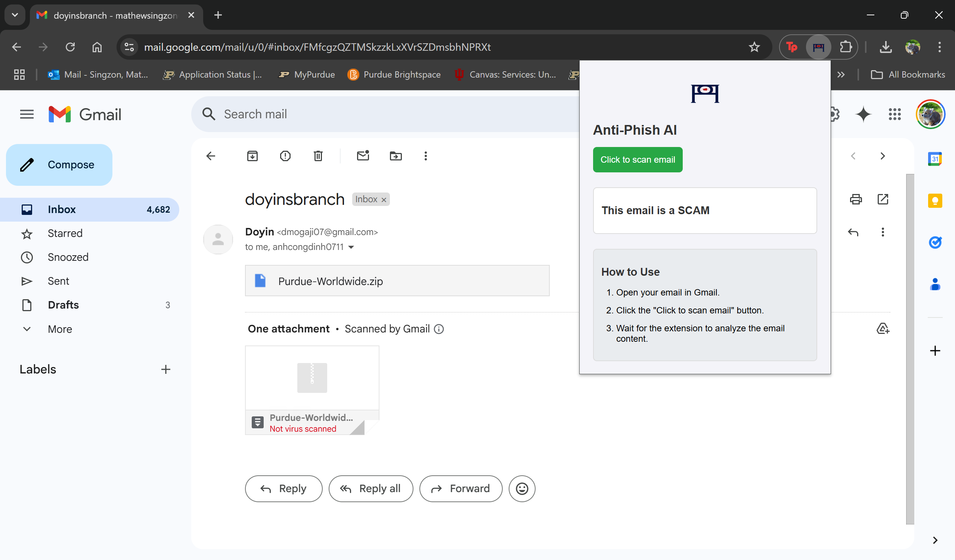This screenshot has width=955, height=560.
Task: Mark email as unread via envelope icon
Action: (363, 156)
